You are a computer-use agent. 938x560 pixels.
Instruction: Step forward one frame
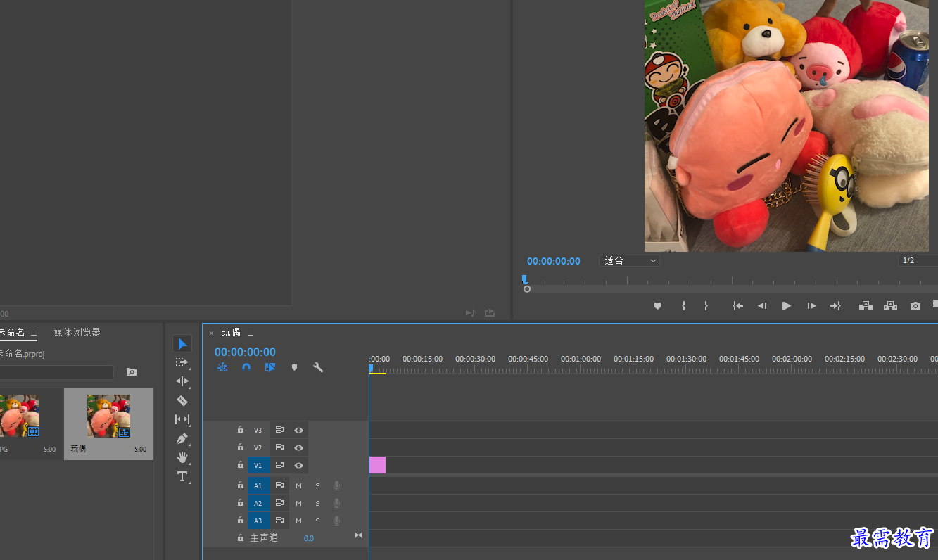click(811, 306)
